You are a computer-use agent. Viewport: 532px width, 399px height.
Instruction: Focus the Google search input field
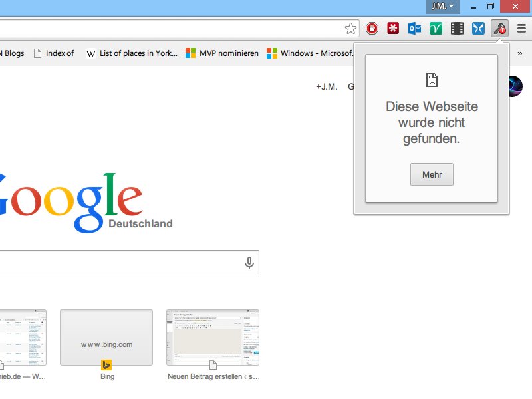click(x=129, y=263)
